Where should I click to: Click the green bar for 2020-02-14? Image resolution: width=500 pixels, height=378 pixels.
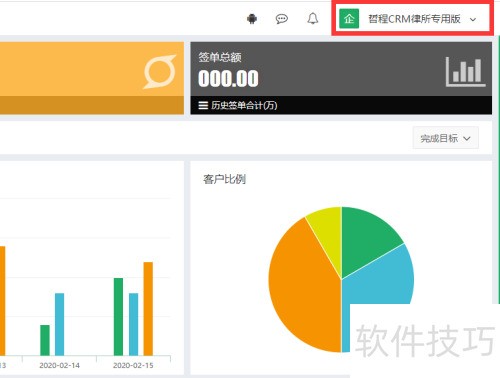45,340
